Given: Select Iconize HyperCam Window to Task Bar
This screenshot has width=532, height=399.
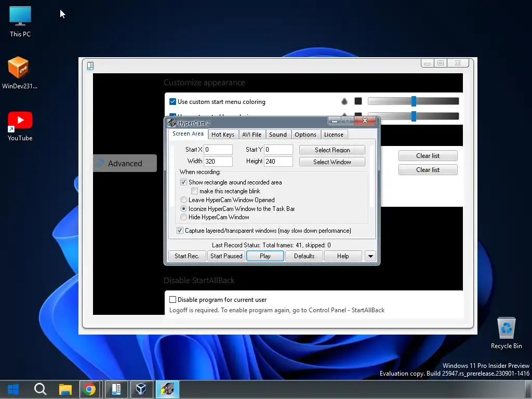Looking at the screenshot, I should tap(183, 209).
